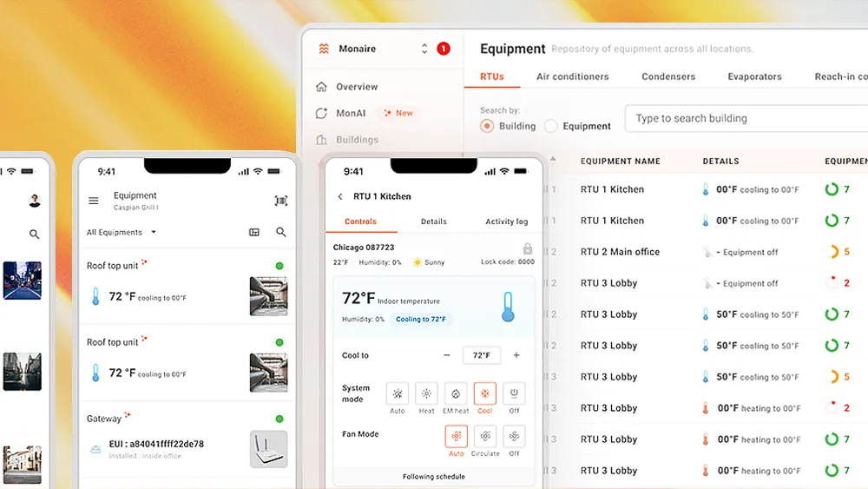Click the MonAI chat icon
868x489 pixels.
tap(321, 113)
